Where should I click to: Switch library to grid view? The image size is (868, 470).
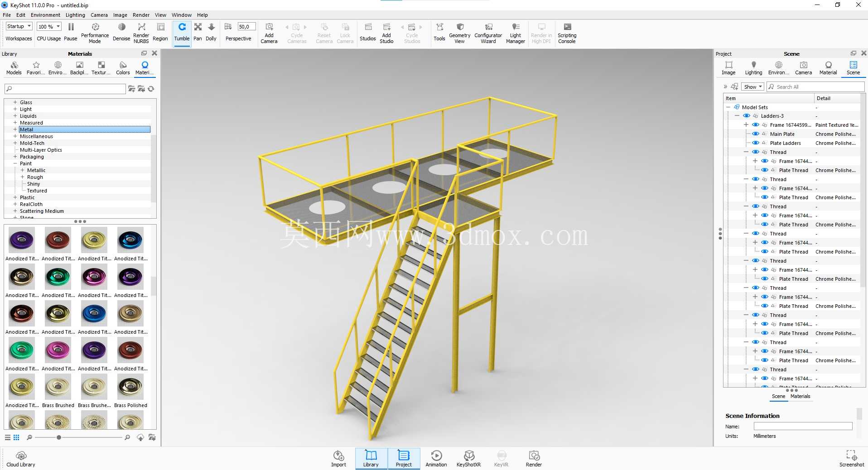tap(16, 437)
